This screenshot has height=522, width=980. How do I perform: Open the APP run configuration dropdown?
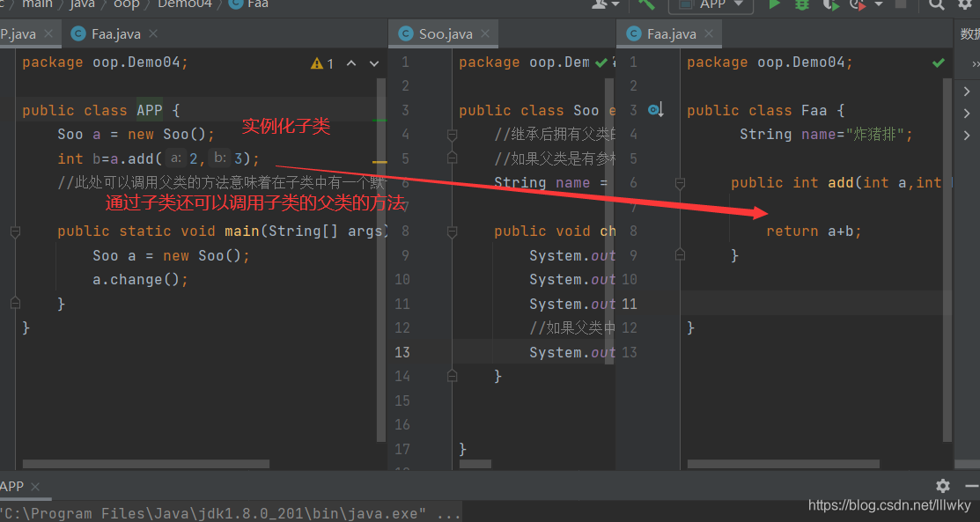711,5
